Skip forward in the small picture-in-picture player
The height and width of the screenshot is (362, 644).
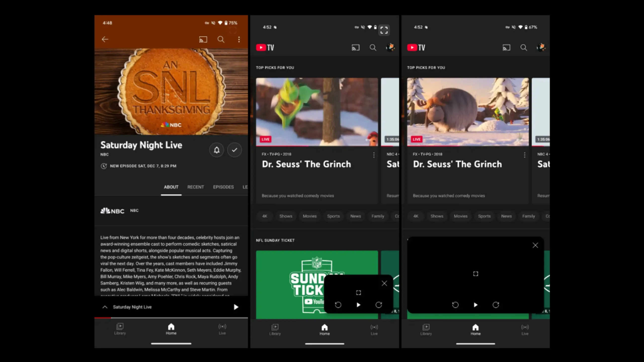379,305
